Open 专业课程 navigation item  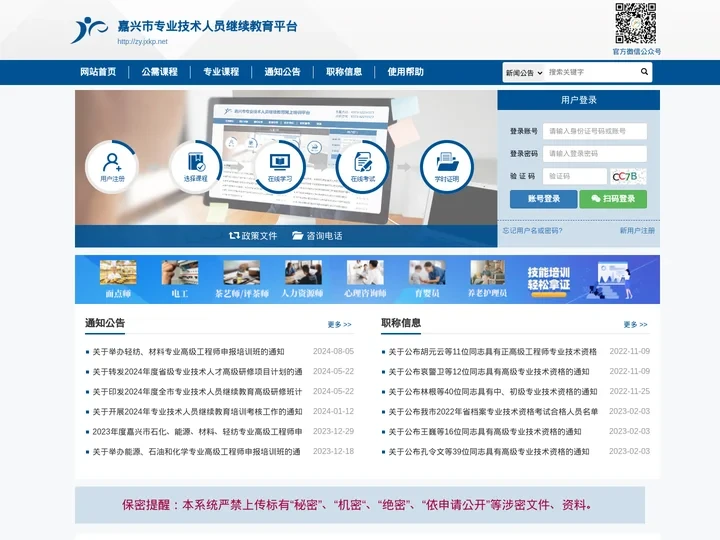coord(221,72)
